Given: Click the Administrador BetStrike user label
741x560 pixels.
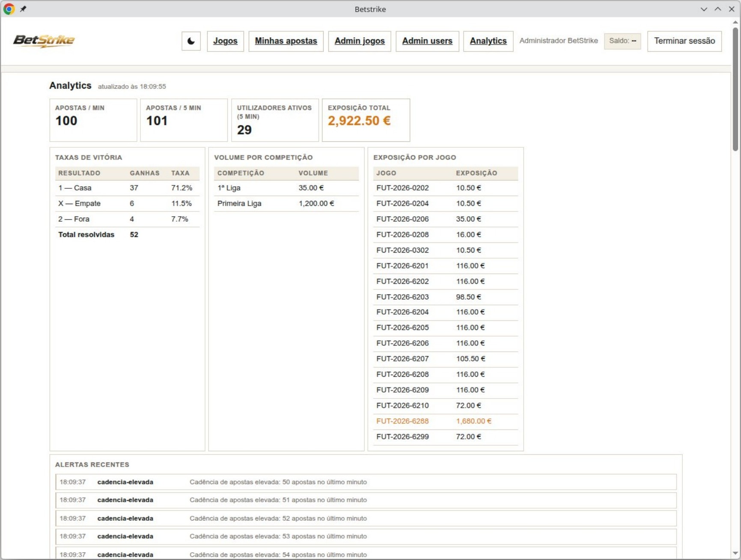Looking at the screenshot, I should pos(559,41).
